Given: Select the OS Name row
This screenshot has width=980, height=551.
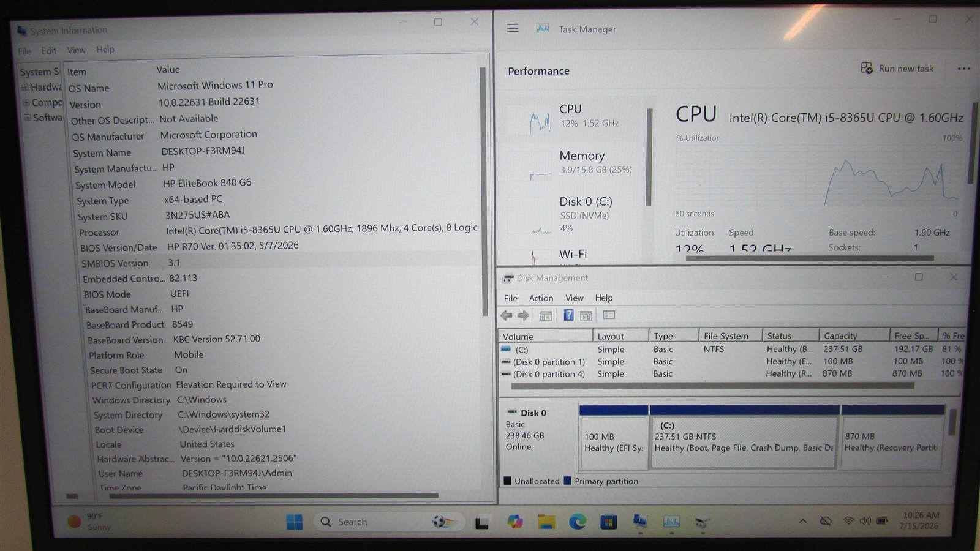Looking at the screenshot, I should [273, 86].
